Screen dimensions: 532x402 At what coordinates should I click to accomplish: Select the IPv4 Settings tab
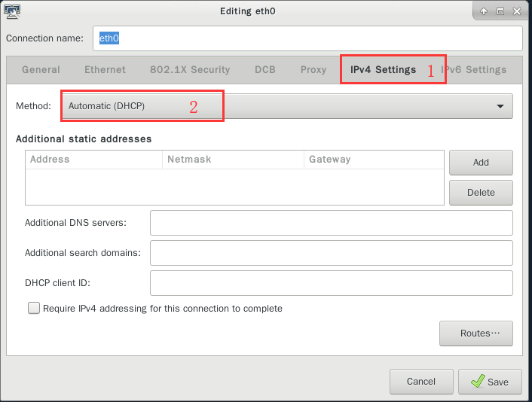[x=383, y=70]
